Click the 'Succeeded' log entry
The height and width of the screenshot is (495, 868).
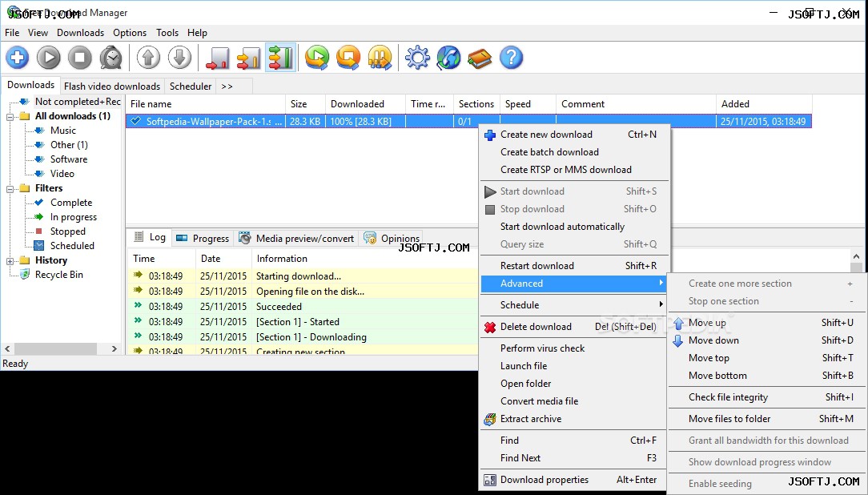(x=279, y=307)
